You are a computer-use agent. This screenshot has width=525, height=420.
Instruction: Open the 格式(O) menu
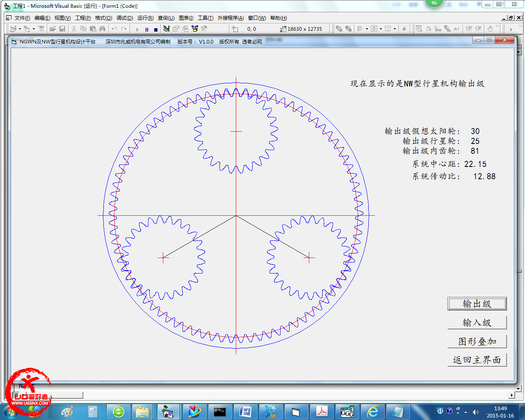pos(103,18)
